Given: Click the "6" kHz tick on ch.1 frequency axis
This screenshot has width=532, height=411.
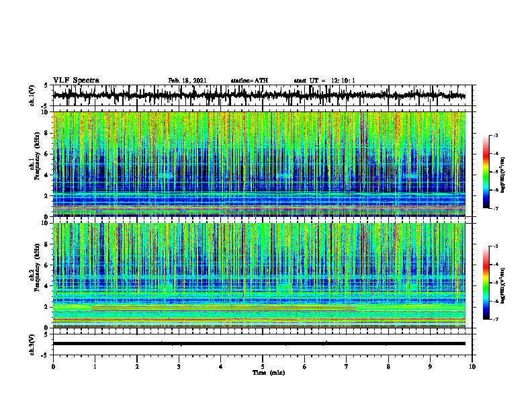Looking at the screenshot, I should pos(47,154).
